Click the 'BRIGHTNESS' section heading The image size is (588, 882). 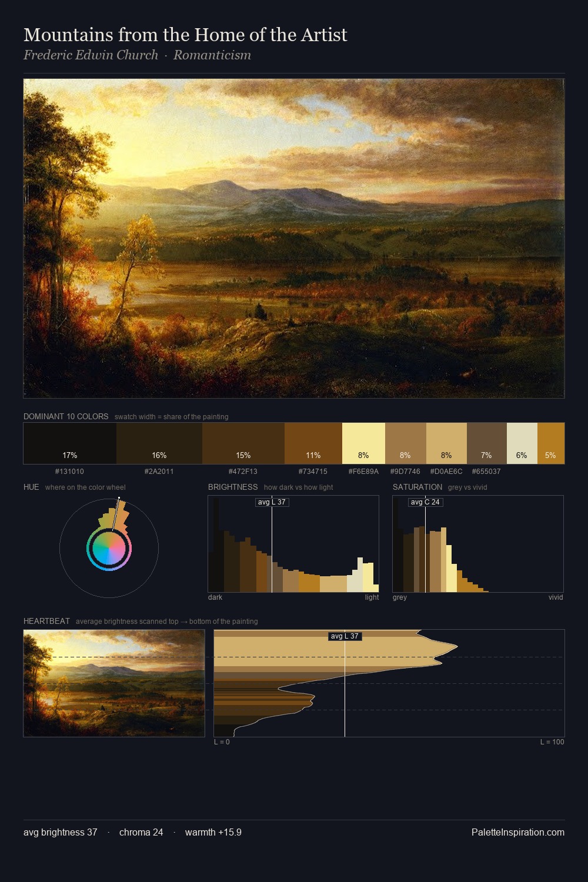point(233,487)
